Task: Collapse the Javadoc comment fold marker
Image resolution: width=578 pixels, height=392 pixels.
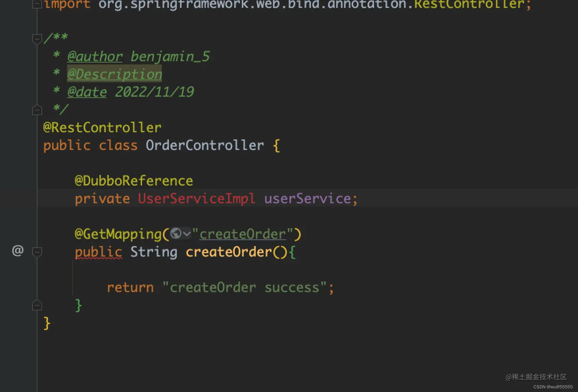Action: click(37, 39)
